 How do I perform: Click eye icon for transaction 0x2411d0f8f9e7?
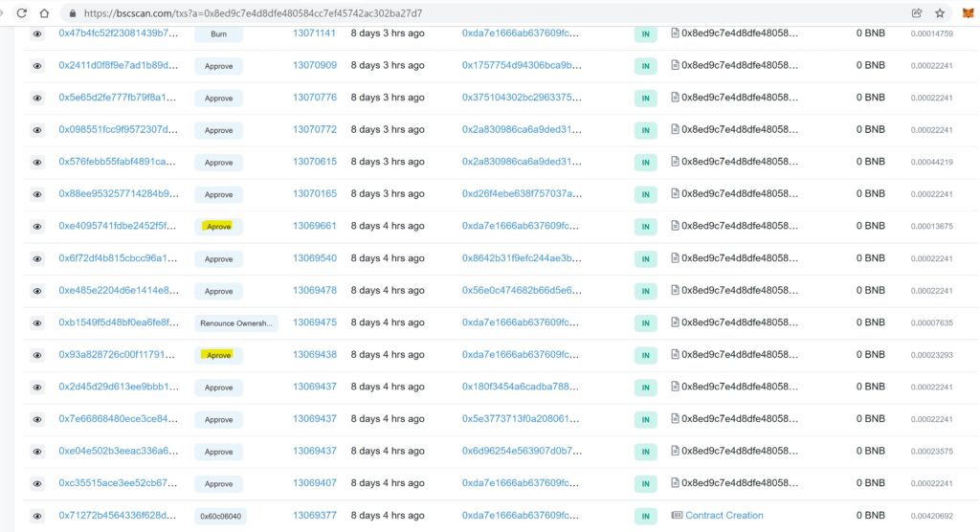pyautogui.click(x=37, y=66)
